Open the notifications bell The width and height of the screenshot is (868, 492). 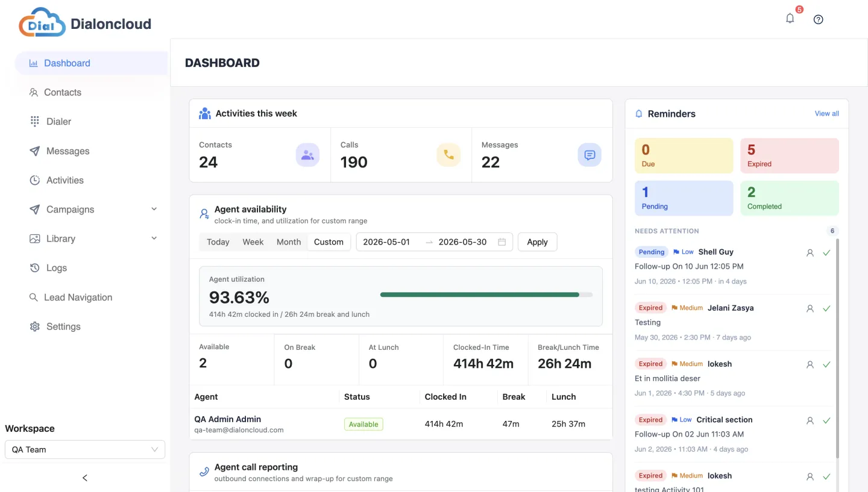tap(790, 19)
